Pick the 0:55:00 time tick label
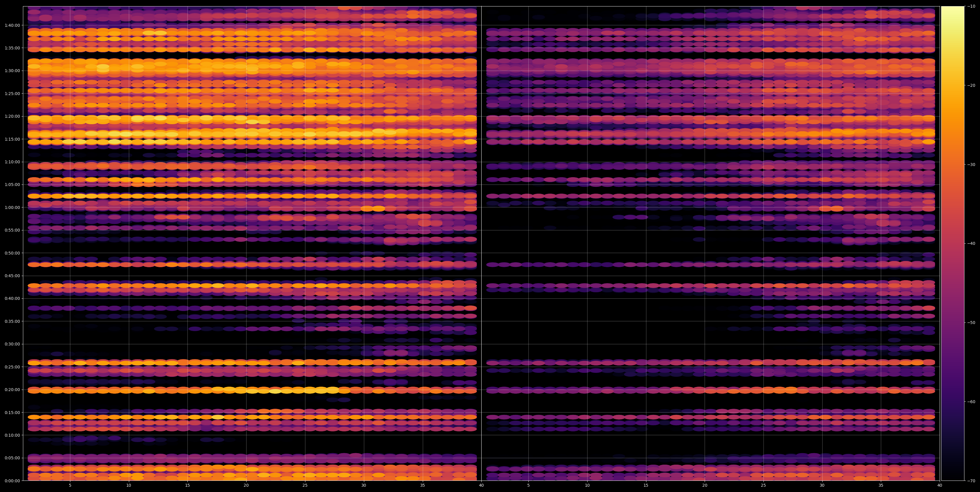980x492 pixels. coord(12,230)
